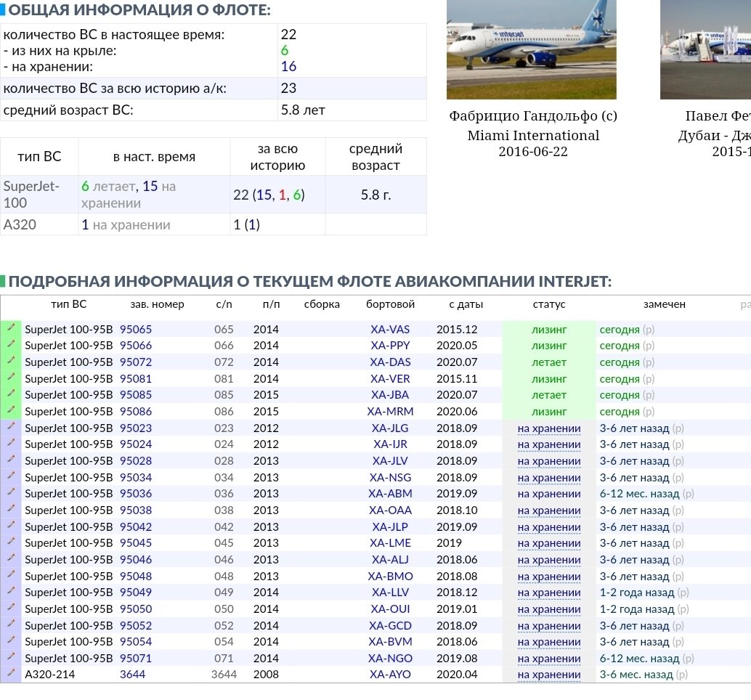Click edit pencil icon for 95052 row

tap(11, 624)
